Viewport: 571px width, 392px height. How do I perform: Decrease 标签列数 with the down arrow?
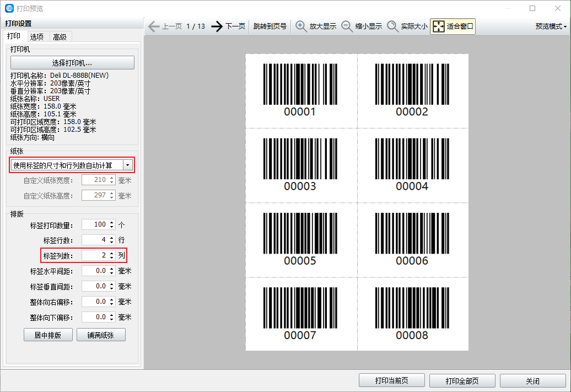click(x=112, y=258)
